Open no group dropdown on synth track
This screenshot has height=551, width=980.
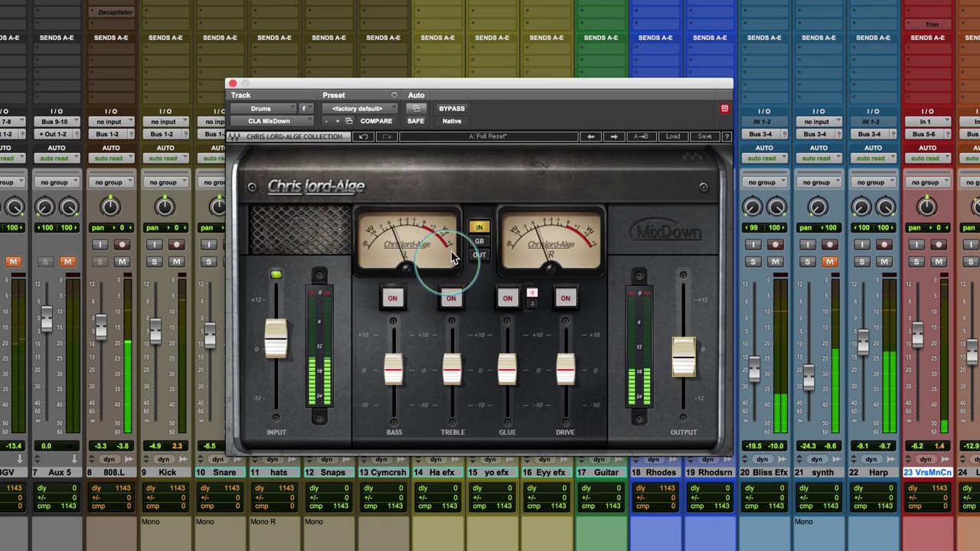pos(818,182)
